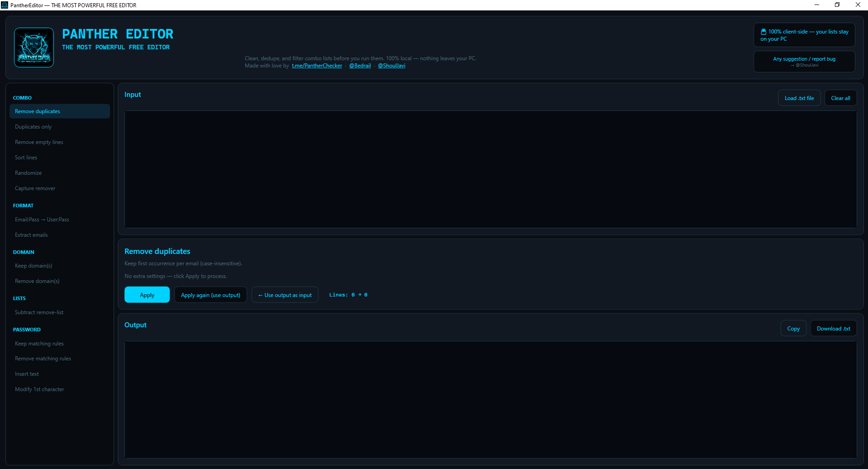Click the PASSWORD section heading

(27, 330)
